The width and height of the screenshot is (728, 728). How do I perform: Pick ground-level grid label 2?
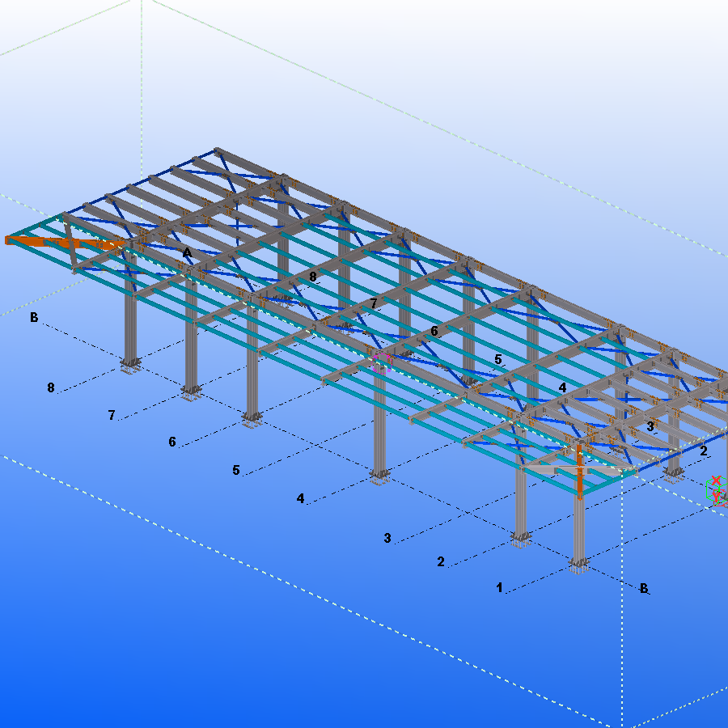click(x=441, y=561)
